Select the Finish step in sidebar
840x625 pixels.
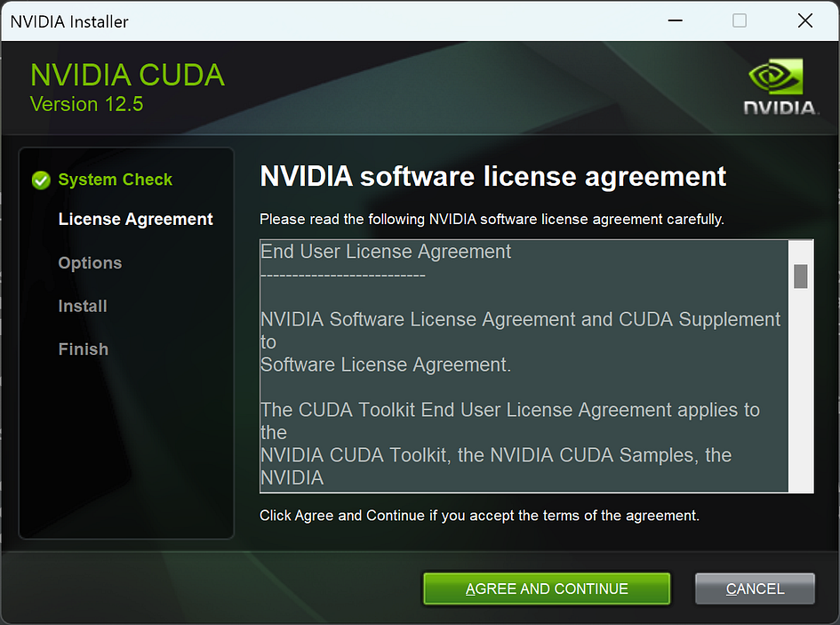(x=83, y=349)
